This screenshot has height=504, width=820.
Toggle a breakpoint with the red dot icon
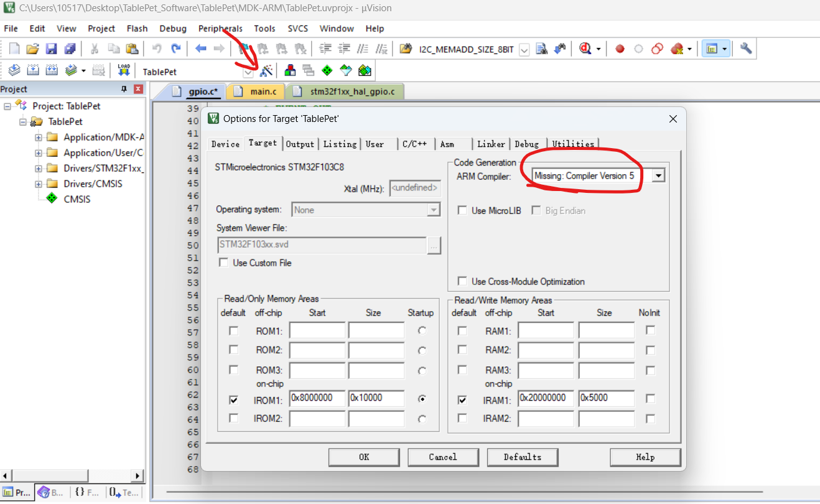620,49
